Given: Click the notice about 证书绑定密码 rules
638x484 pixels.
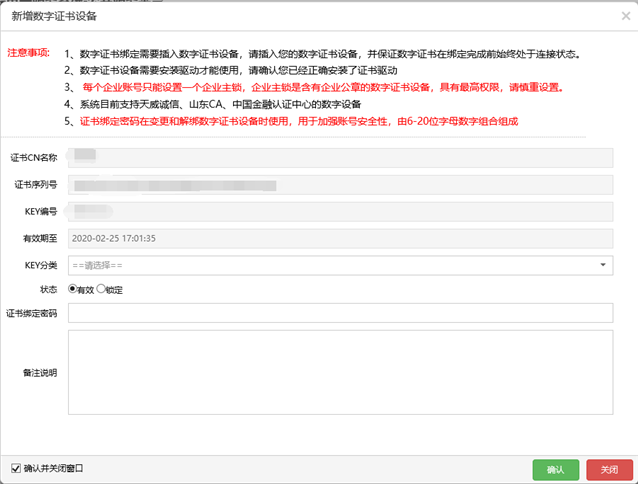Looking at the screenshot, I should click(x=300, y=121).
